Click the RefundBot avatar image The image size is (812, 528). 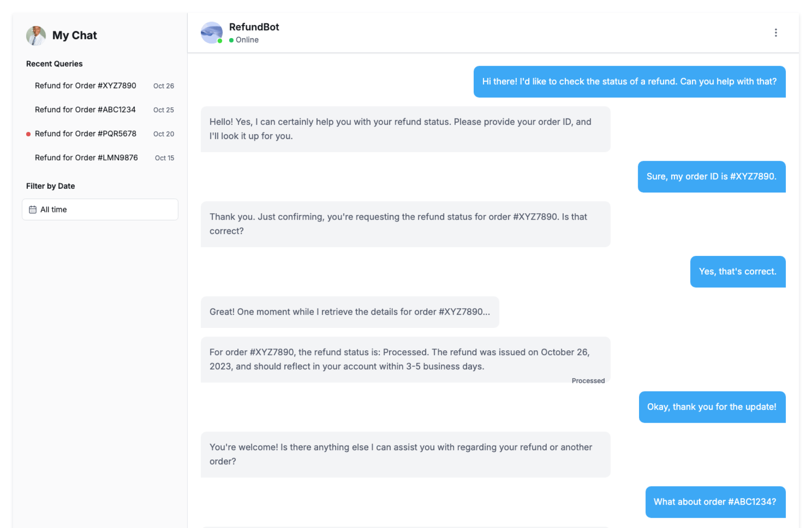211,33
